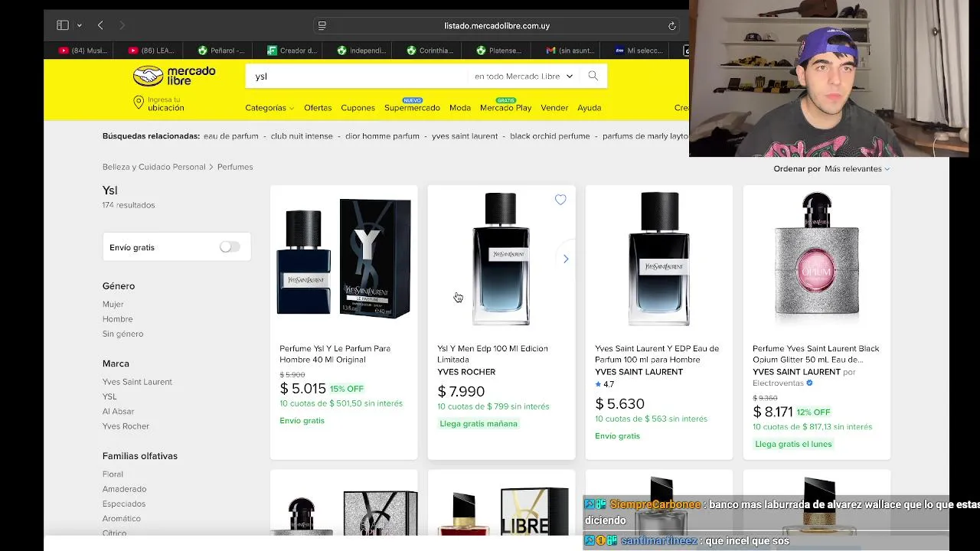Open the 'Belleza y Cuidado Personal' breadcrumb
This screenshot has width=980, height=551.
(154, 167)
